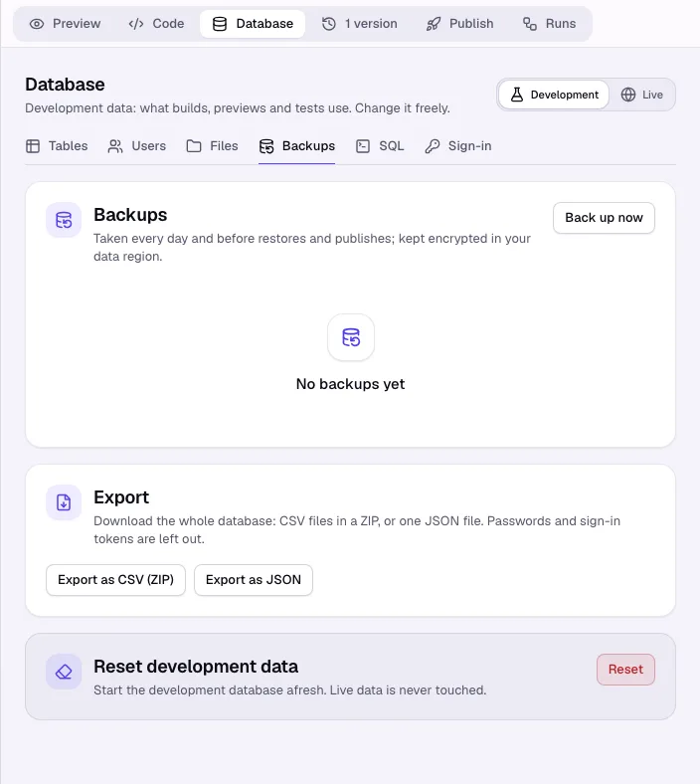Switch environment to Development
This screenshot has height=784, width=700.
point(554,95)
